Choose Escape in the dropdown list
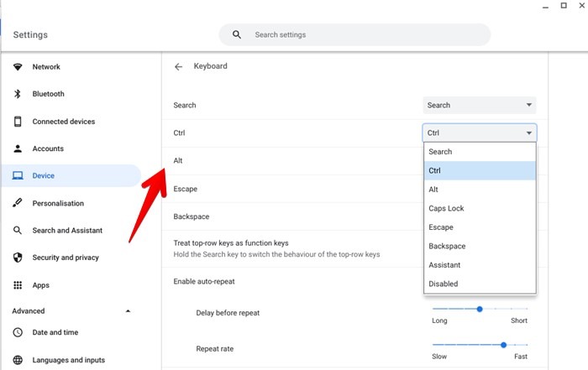The image size is (588, 370). click(480, 227)
